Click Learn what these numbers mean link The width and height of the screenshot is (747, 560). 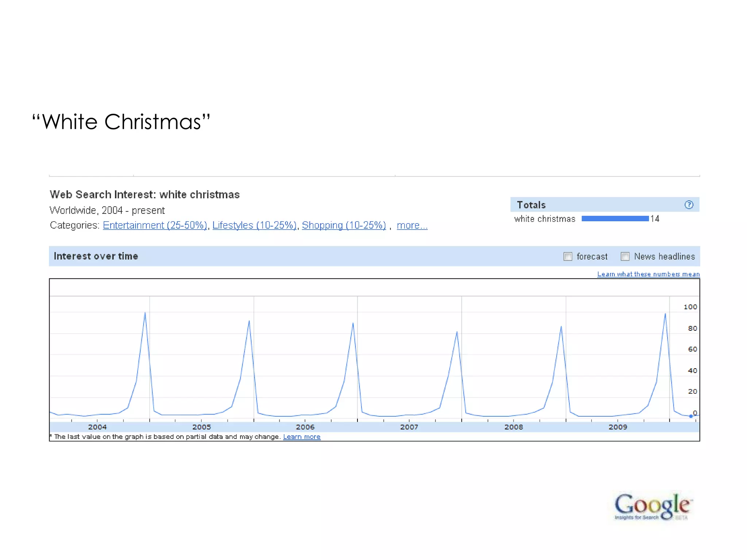(648, 274)
